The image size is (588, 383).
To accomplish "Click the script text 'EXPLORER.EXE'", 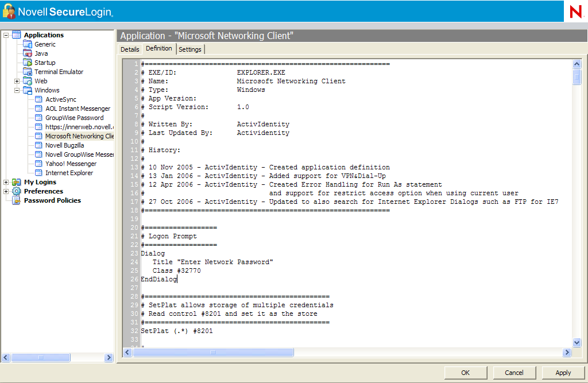I will click(261, 72).
